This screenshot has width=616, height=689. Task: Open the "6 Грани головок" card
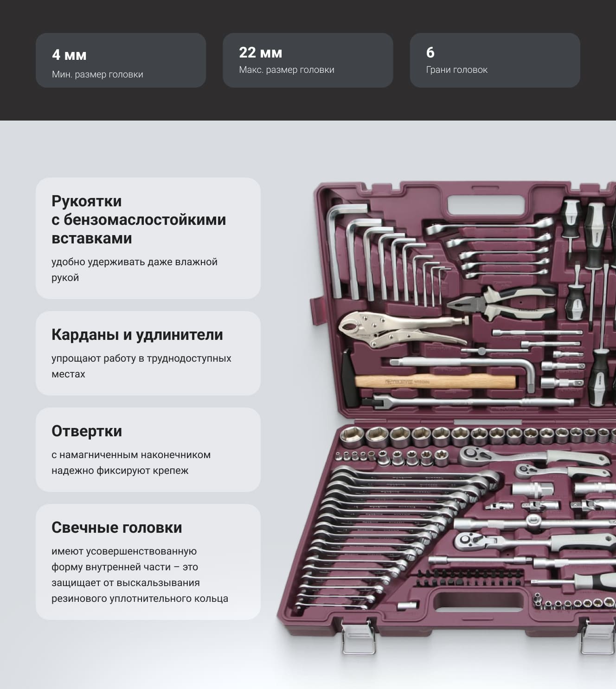click(495, 60)
